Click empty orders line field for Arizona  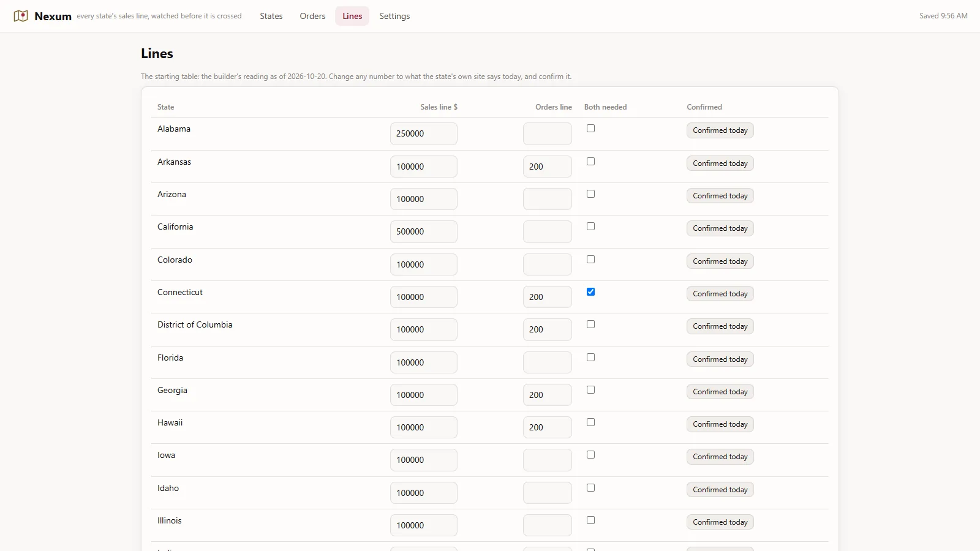(548, 199)
